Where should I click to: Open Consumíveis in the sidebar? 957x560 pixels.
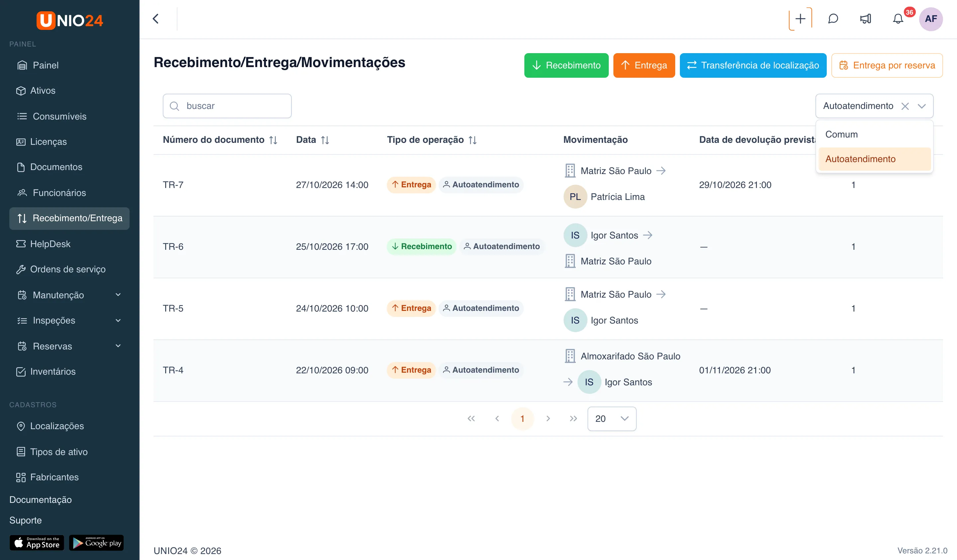click(x=69, y=116)
